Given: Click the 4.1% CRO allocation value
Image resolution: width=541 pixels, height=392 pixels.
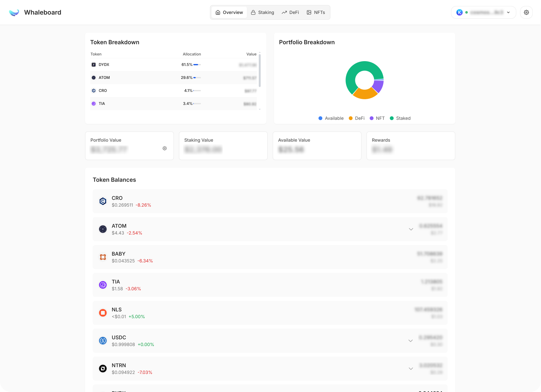Looking at the screenshot, I should coord(188,91).
